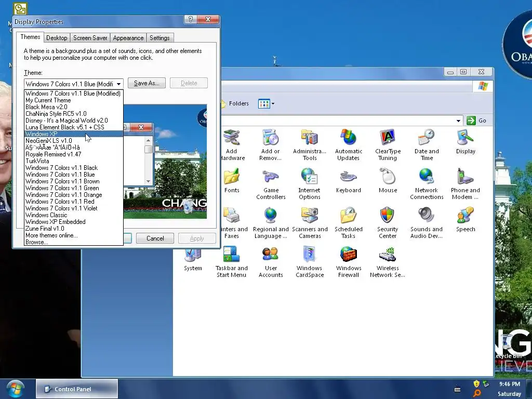The image size is (532, 399).
Task: Select Windows XP theme from list
Action: click(74, 134)
